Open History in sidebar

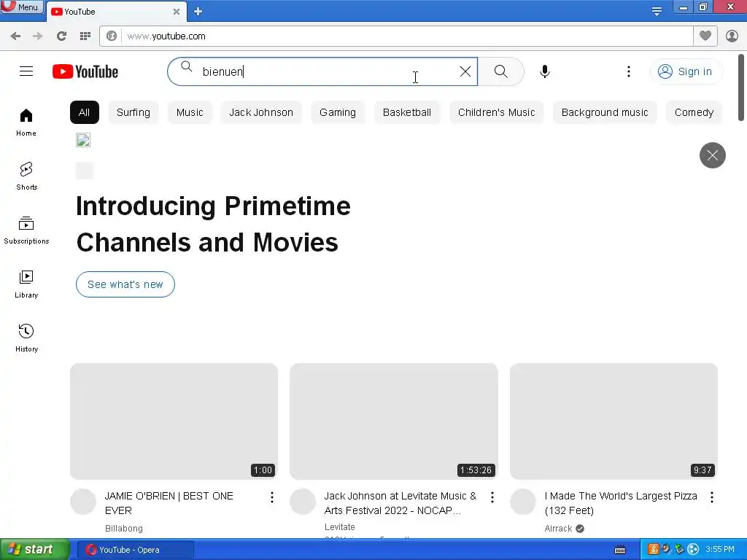point(26,338)
